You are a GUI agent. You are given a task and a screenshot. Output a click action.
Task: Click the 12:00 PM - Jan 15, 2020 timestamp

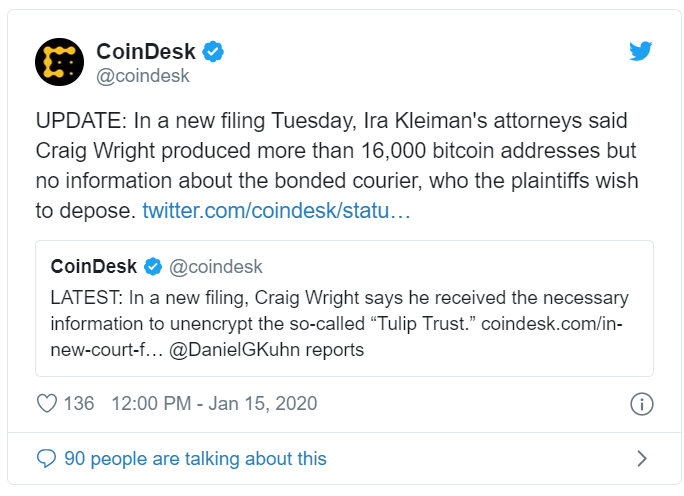coord(214,404)
